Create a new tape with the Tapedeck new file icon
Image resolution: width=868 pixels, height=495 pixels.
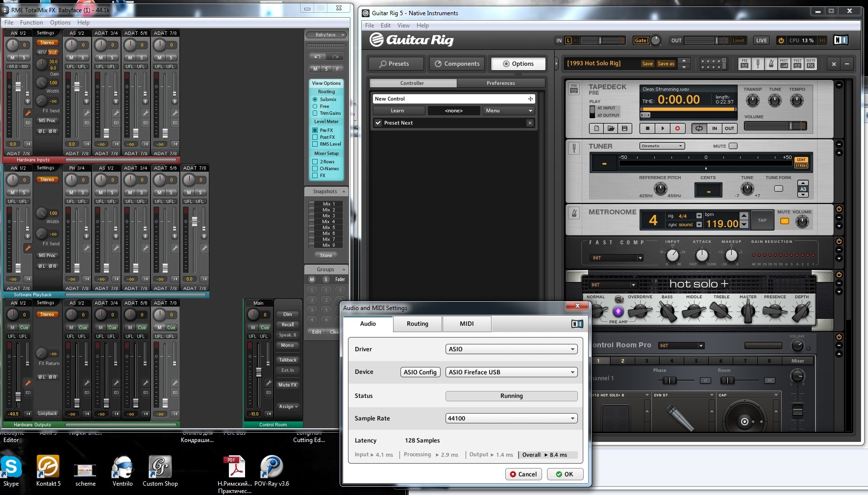[x=596, y=129]
